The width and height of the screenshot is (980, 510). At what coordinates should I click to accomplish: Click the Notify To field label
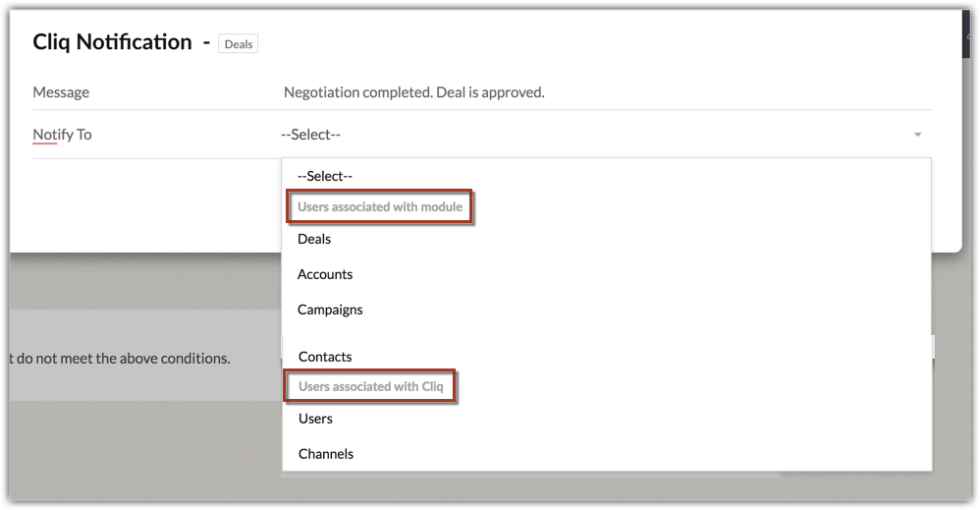pyautogui.click(x=62, y=135)
